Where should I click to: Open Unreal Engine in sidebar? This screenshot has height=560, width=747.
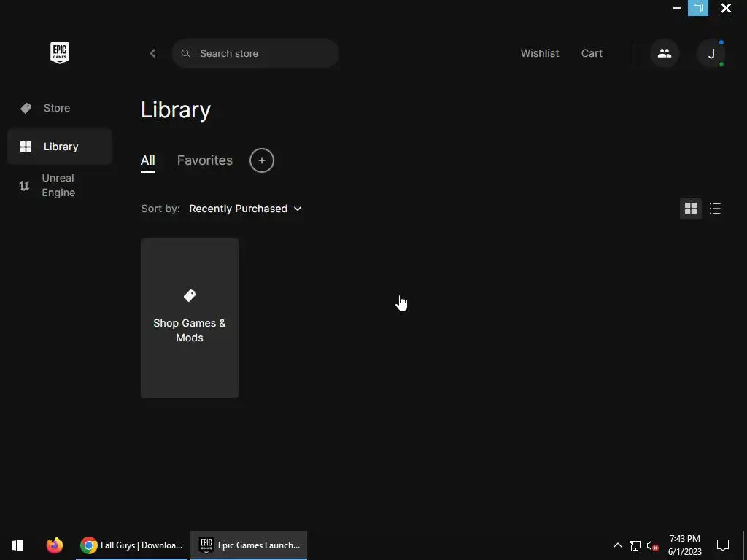[x=60, y=185]
